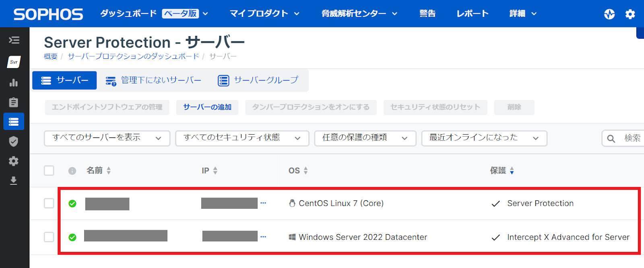Tick the select-all checkbox in table header

pyautogui.click(x=49, y=170)
